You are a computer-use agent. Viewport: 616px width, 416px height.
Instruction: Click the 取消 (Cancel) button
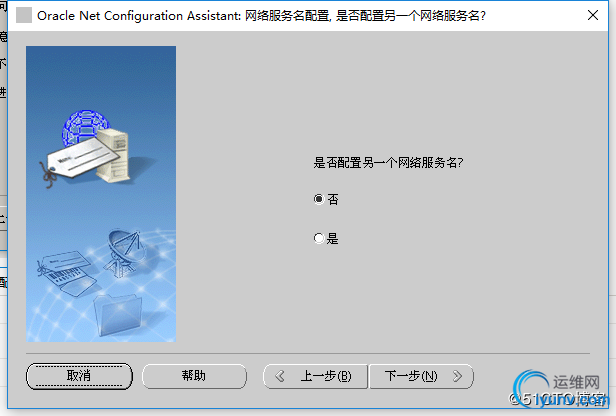click(x=79, y=376)
